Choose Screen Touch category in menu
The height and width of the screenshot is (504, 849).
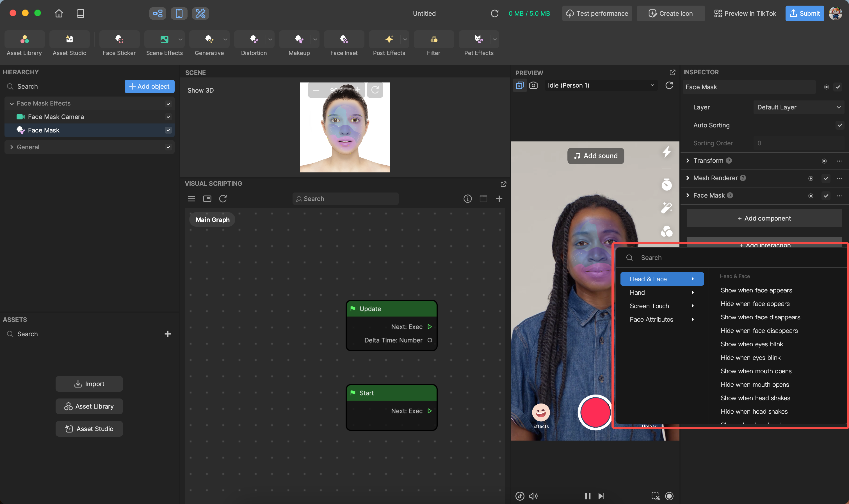pos(662,306)
